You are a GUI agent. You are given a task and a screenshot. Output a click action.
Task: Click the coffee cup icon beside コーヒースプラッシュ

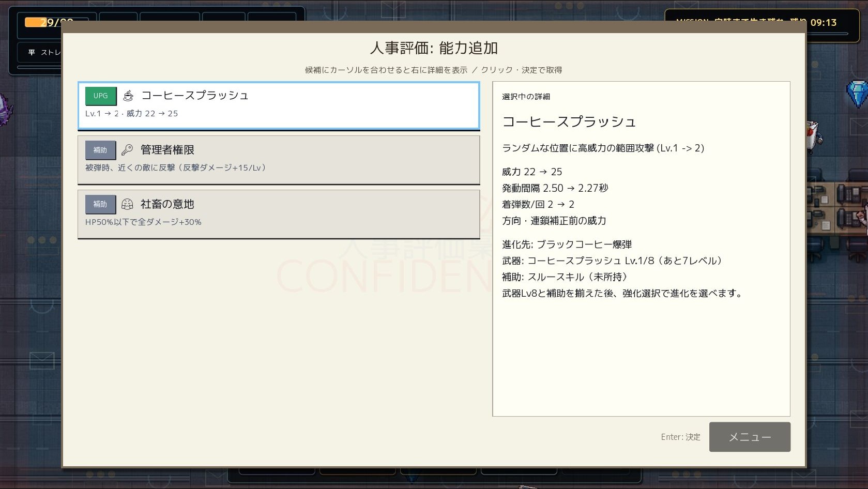[x=128, y=96]
